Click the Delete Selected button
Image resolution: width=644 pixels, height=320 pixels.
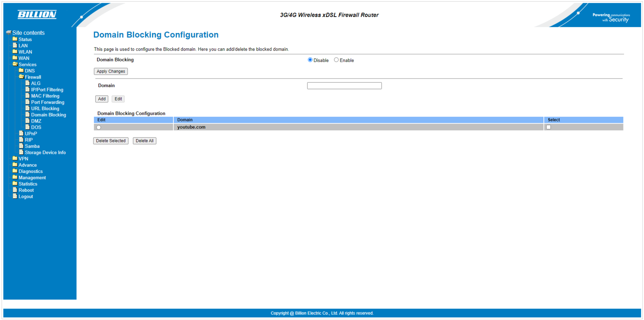click(x=111, y=141)
